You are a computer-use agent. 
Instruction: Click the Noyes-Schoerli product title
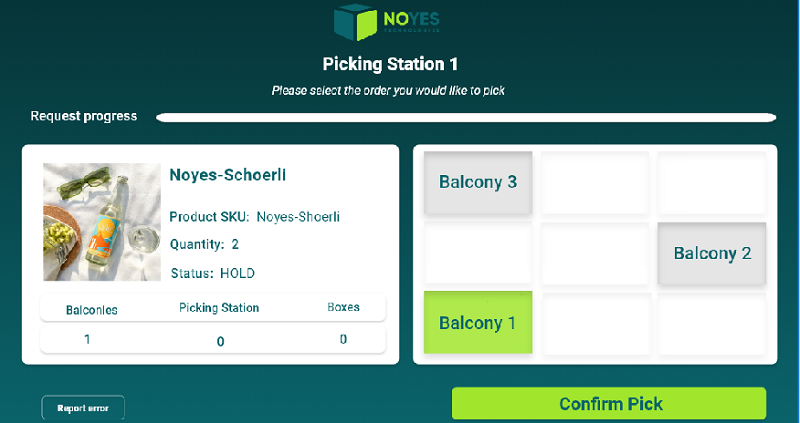tap(228, 175)
